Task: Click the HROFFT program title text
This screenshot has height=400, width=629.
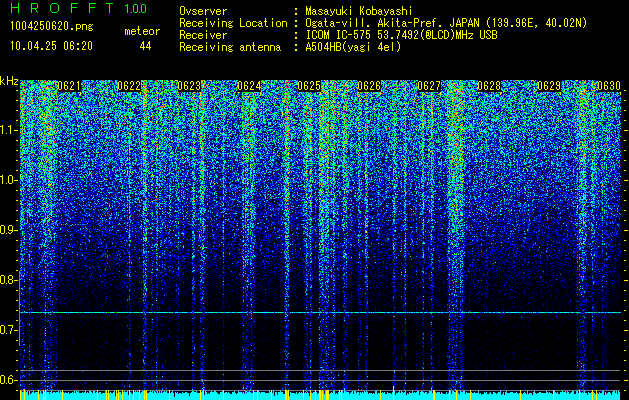Action: click(x=62, y=8)
